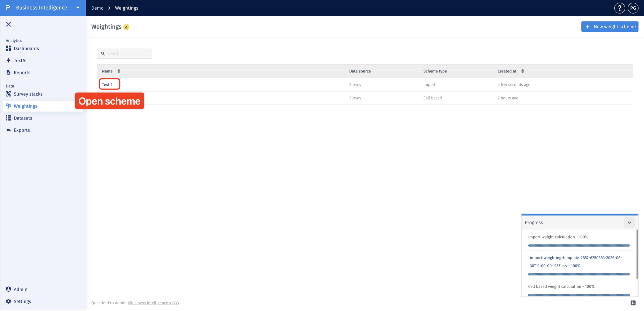Click the bottom-right grid widget icon
The width and height of the screenshot is (644, 311).
633,303
